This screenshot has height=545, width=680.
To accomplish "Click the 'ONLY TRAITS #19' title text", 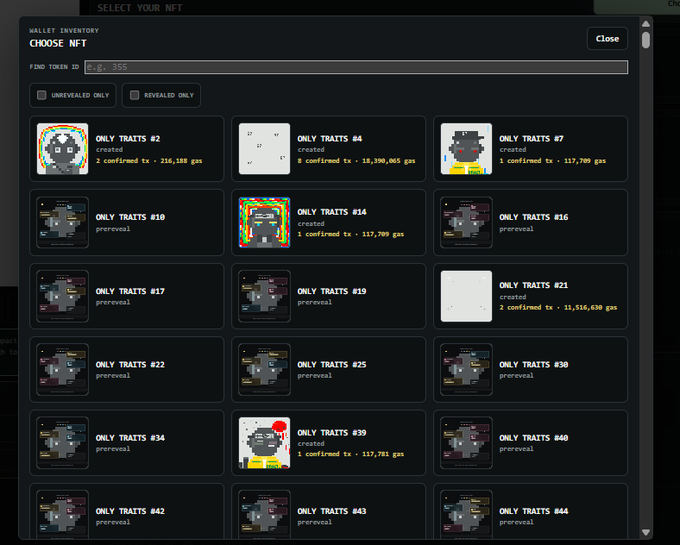I will (x=332, y=291).
